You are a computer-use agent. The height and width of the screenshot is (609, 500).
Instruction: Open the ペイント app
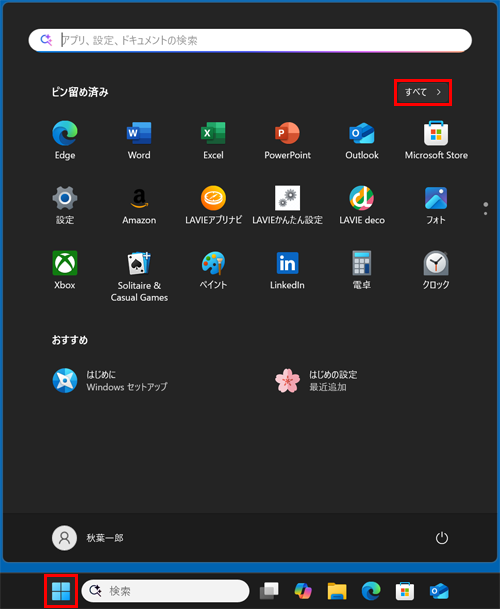213,270
